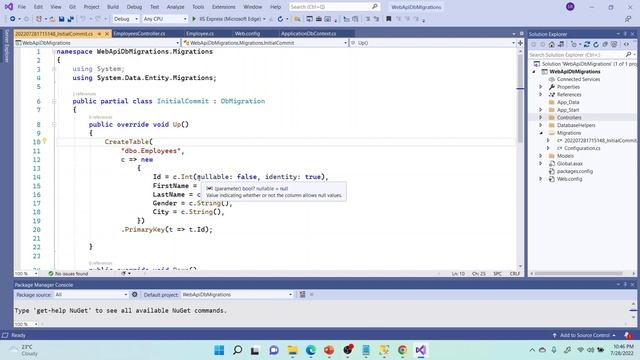Open the Up() member navigation dropdown
The height and width of the screenshot is (360, 640).
click(433, 43)
